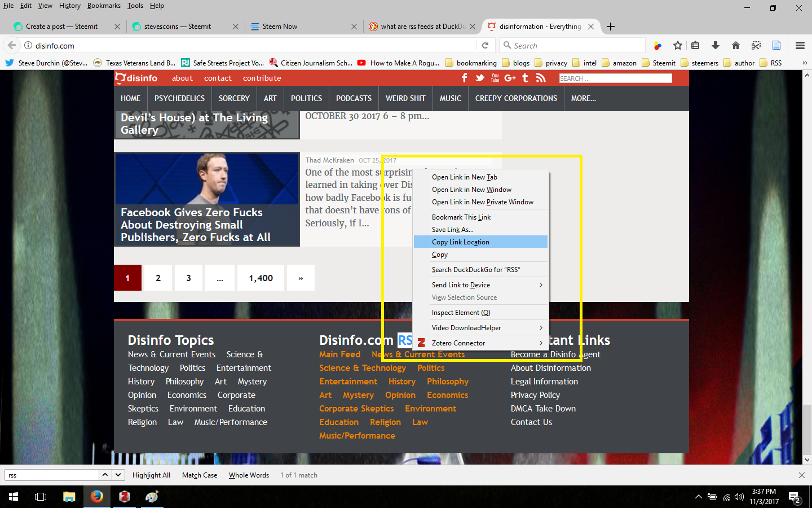Click the disinfo site SEARCH field

[x=615, y=78]
